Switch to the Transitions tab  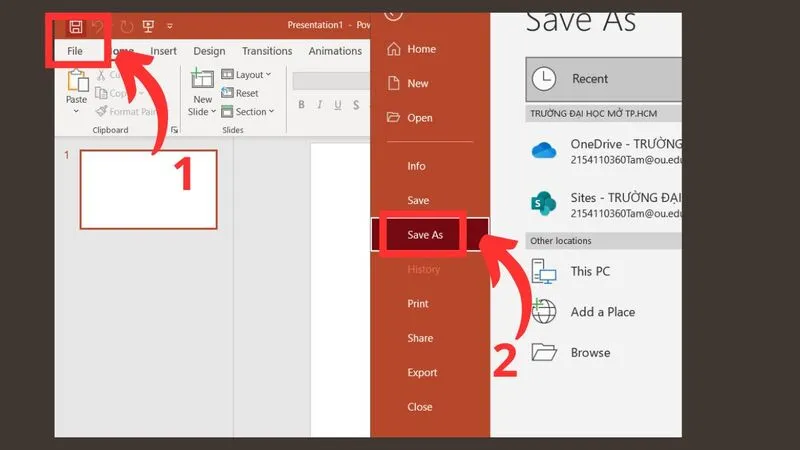click(x=267, y=51)
